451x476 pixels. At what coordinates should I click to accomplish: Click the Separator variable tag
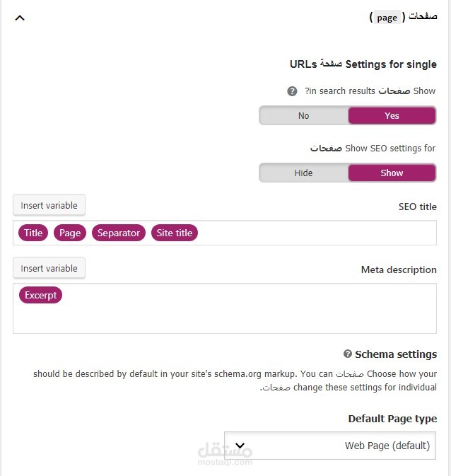coord(119,233)
